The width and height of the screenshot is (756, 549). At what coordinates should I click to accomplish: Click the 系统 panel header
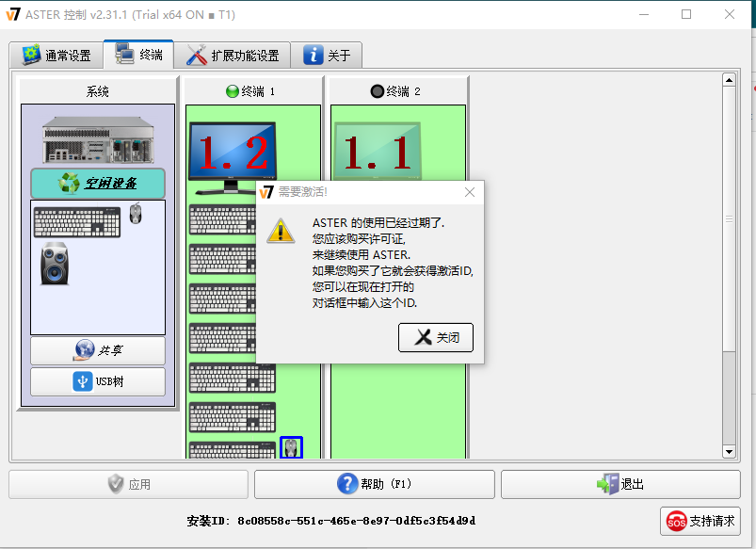[98, 91]
